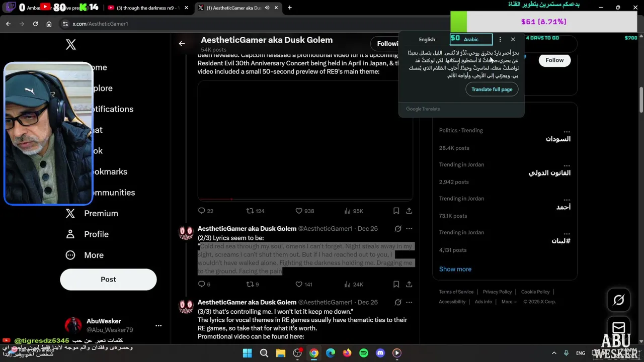Mute the AestheticGamer tab audio
The image size is (644, 362).
(267, 8)
